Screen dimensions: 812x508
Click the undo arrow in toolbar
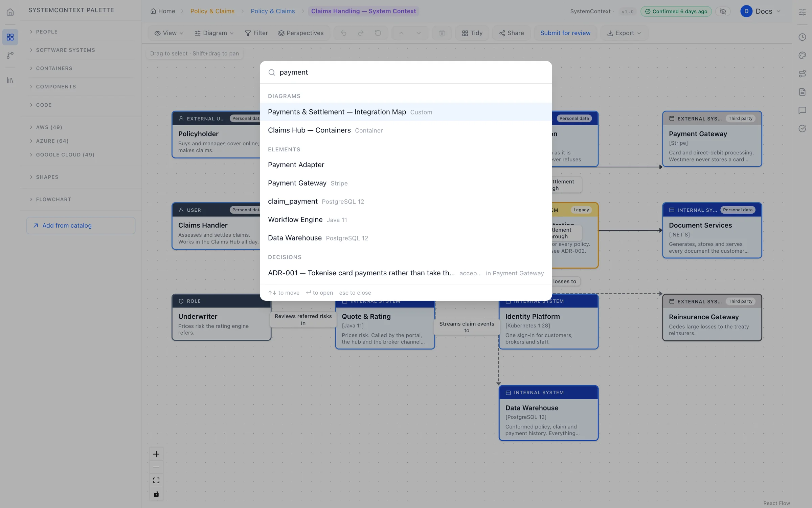pyautogui.click(x=343, y=33)
